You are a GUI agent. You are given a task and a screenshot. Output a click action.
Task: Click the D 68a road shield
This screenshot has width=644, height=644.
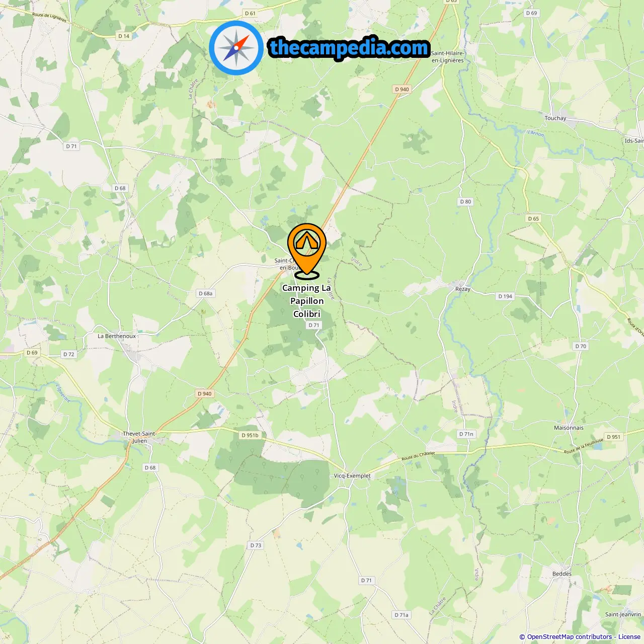pyautogui.click(x=206, y=293)
